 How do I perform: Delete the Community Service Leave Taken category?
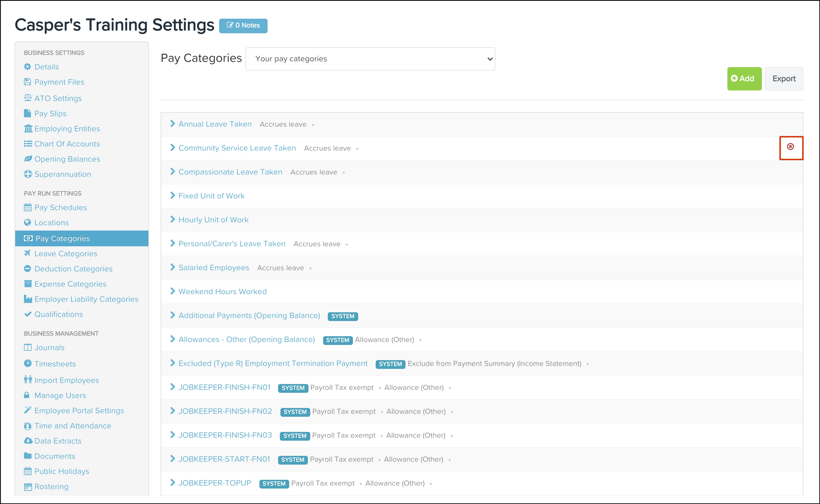point(790,147)
